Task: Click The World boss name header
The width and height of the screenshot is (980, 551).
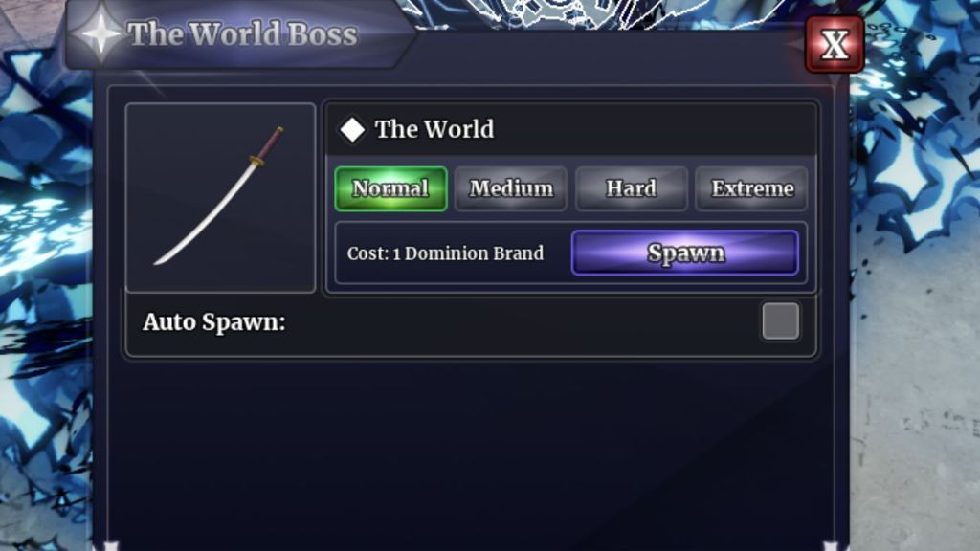Action: (434, 129)
